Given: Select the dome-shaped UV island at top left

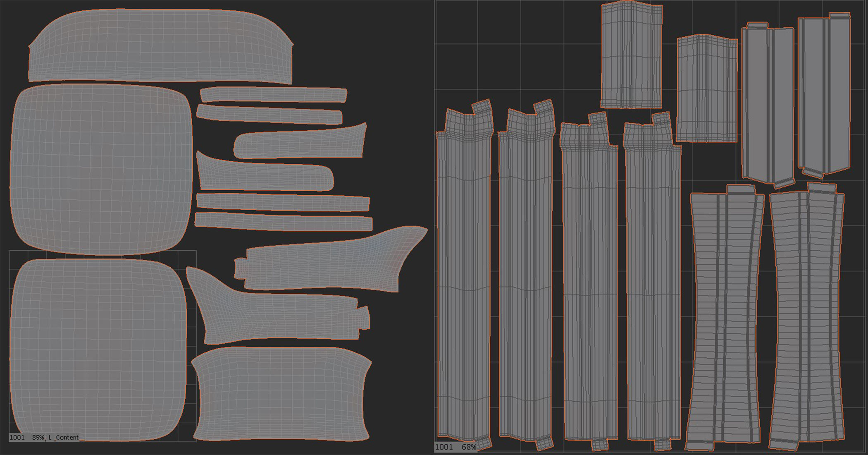Looking at the screenshot, I should (x=161, y=48).
